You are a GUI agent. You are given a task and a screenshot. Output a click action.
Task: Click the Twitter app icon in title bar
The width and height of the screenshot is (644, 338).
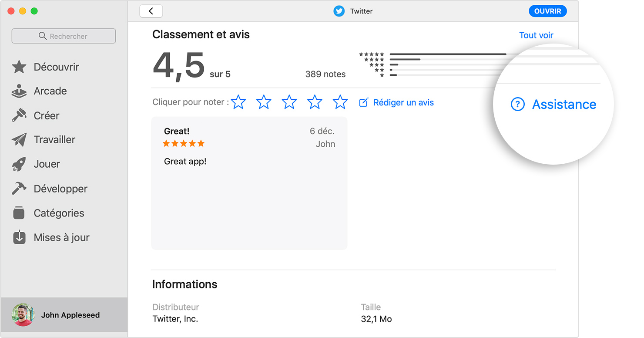339,11
